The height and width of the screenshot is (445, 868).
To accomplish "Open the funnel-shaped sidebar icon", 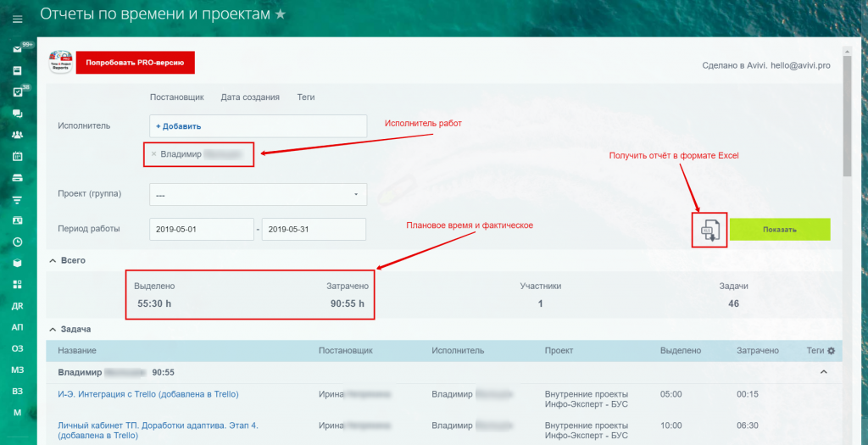I will pyautogui.click(x=17, y=199).
